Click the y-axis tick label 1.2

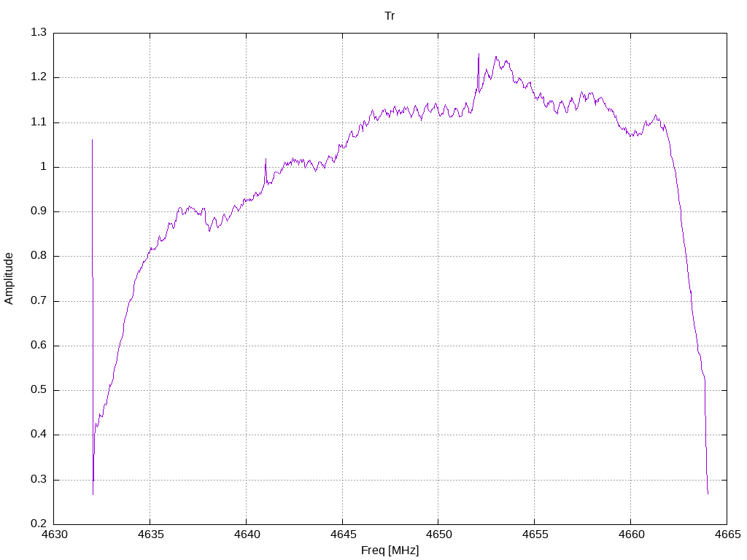coord(39,77)
